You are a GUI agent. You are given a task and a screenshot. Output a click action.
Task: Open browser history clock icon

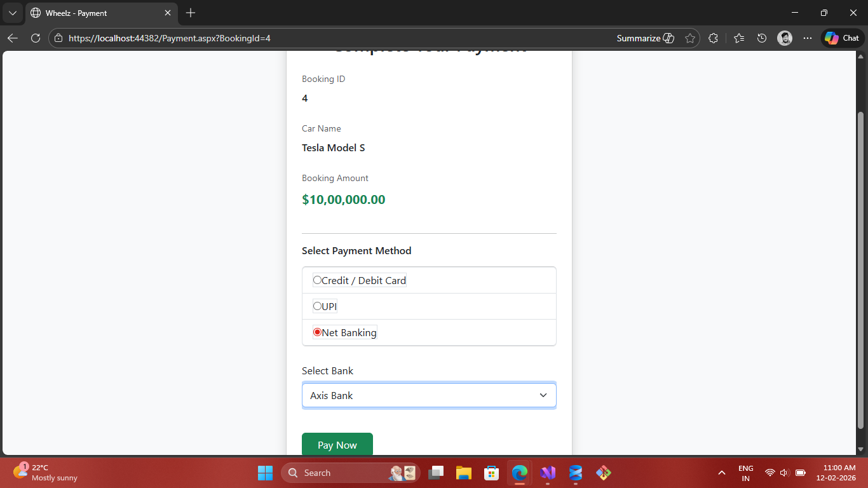point(762,38)
